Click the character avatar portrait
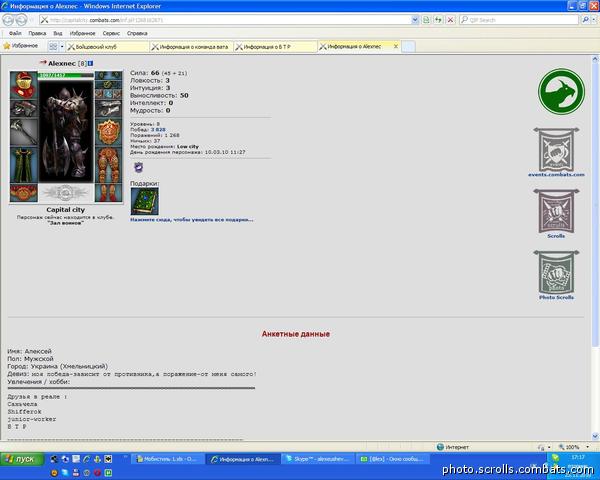Viewport: 600px width, 480px height. pyautogui.click(x=66, y=131)
